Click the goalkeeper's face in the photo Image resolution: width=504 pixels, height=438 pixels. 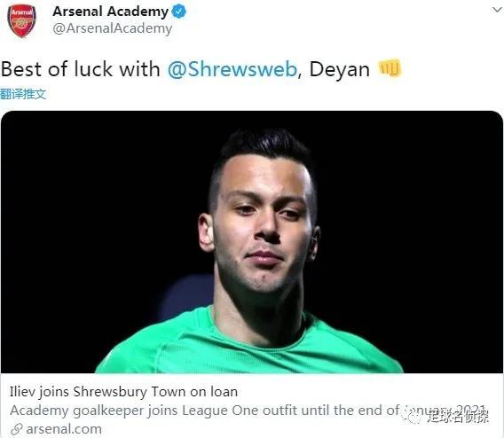pos(260,225)
